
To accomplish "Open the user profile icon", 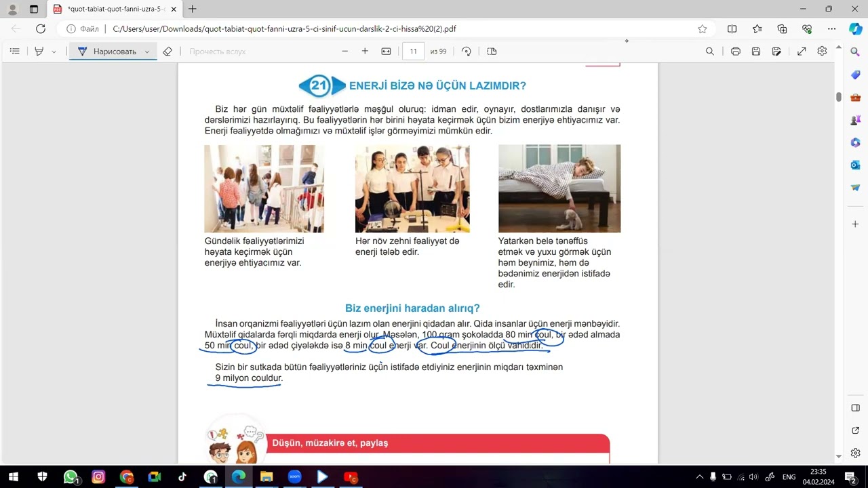I will click(x=12, y=9).
